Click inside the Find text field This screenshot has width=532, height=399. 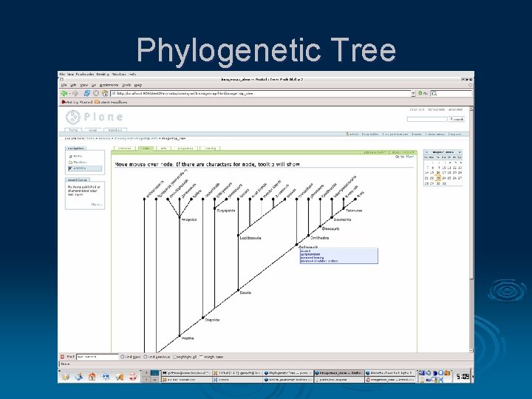[x=98, y=357]
